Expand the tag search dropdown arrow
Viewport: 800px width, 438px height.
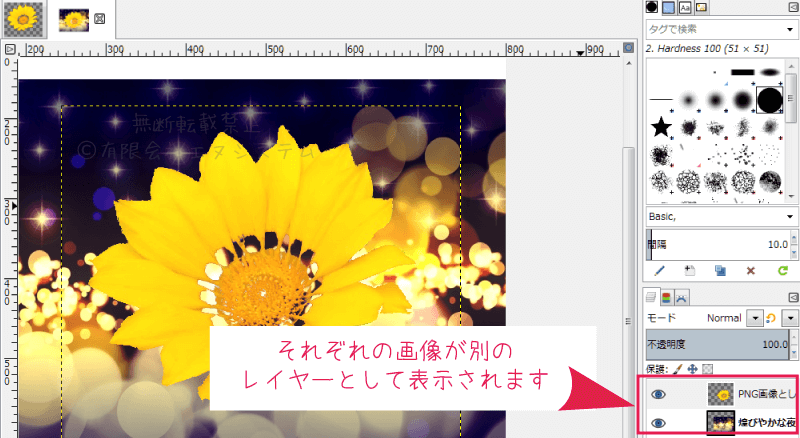790,30
